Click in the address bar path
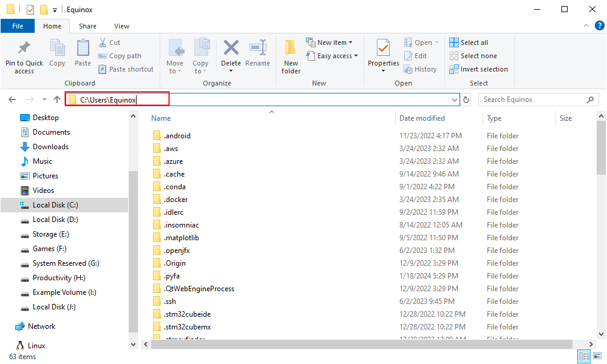 [262, 100]
